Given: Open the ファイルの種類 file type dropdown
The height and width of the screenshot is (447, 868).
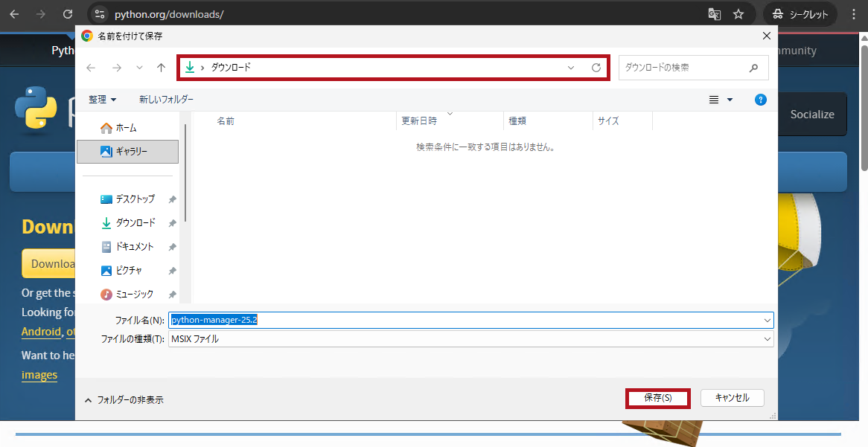Looking at the screenshot, I should [768, 339].
